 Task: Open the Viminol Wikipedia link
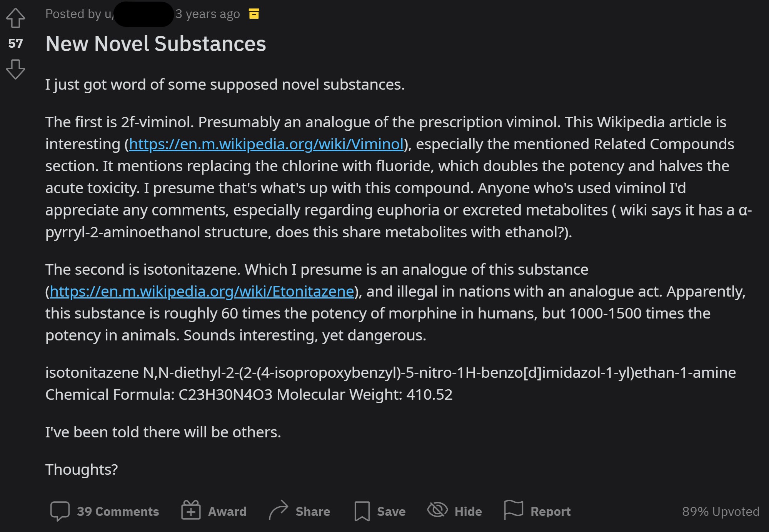(266, 144)
